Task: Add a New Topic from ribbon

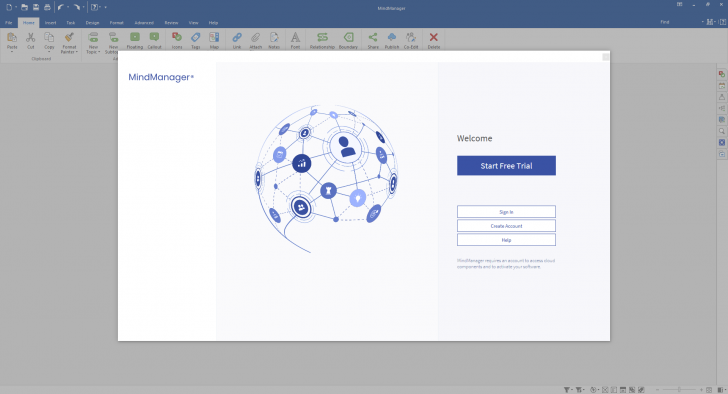Action: [x=93, y=38]
